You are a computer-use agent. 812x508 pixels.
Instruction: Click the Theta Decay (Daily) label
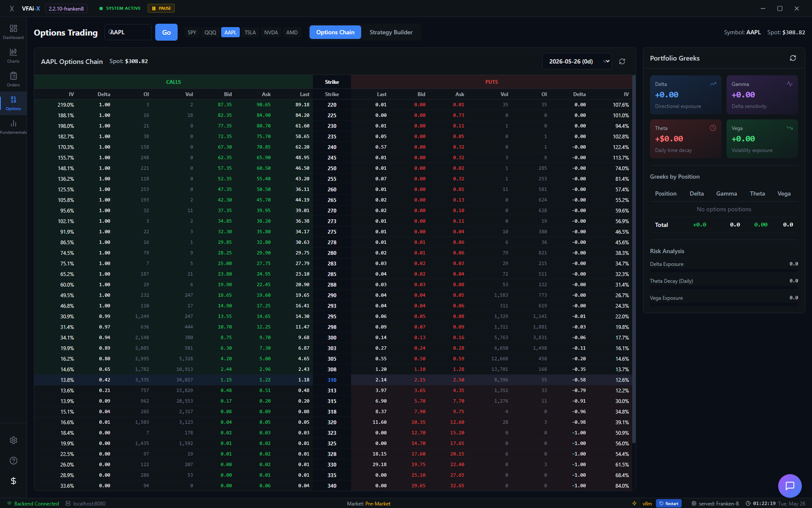pos(671,281)
